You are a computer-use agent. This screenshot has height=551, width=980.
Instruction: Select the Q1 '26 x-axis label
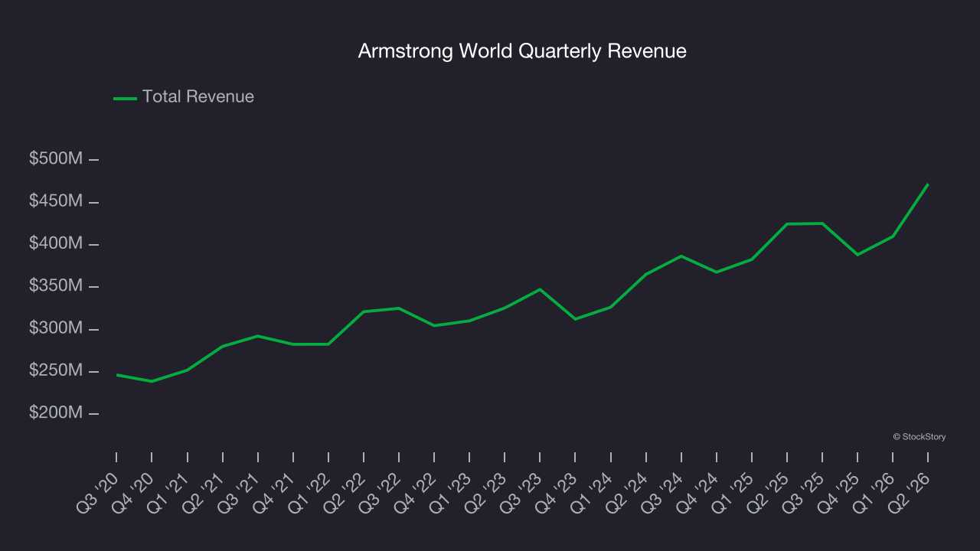tap(873, 493)
